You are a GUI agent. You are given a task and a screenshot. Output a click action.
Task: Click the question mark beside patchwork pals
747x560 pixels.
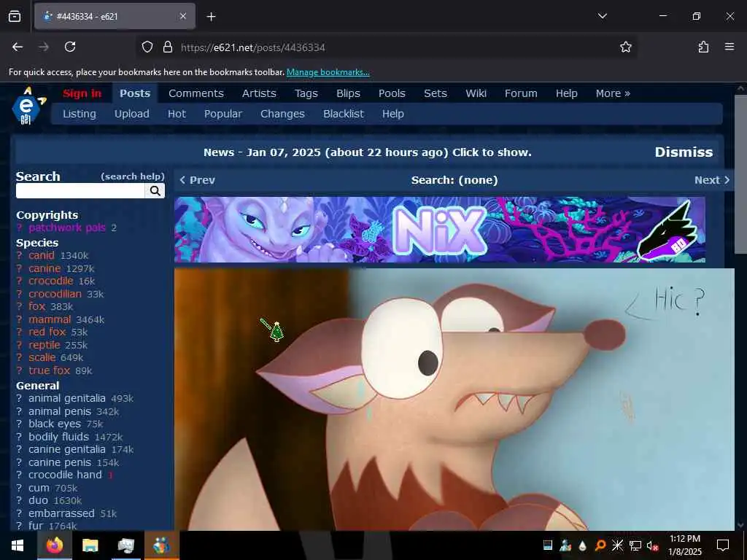(x=19, y=227)
